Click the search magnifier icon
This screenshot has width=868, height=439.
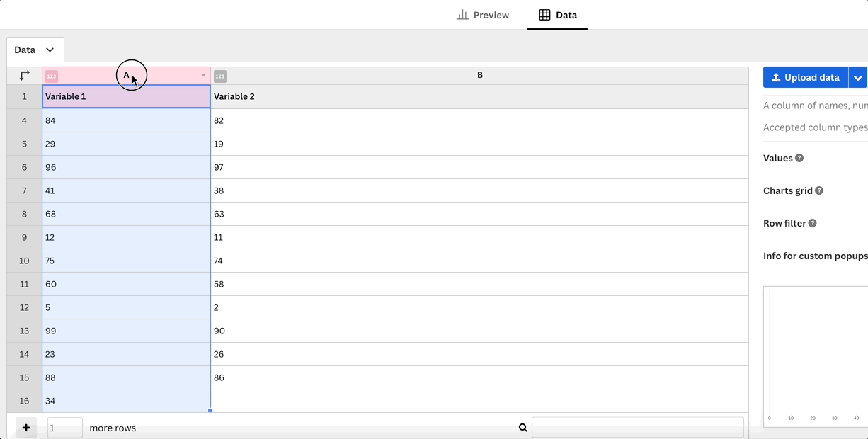523,428
